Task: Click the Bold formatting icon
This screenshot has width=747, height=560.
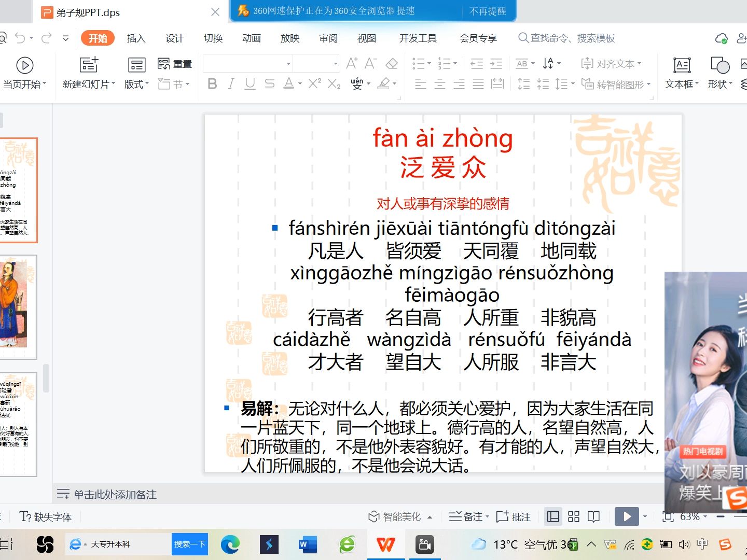Action: (212, 83)
